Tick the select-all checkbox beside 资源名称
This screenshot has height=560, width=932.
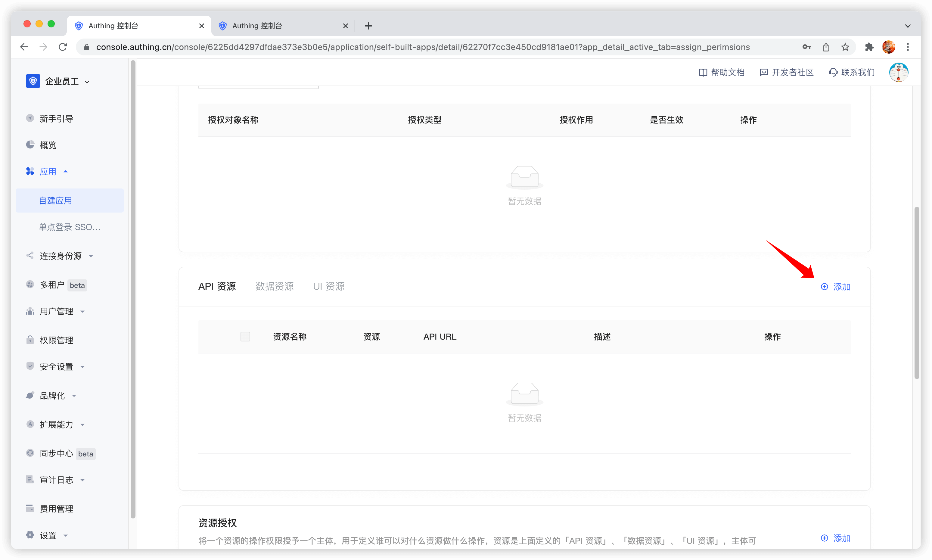pos(245,337)
